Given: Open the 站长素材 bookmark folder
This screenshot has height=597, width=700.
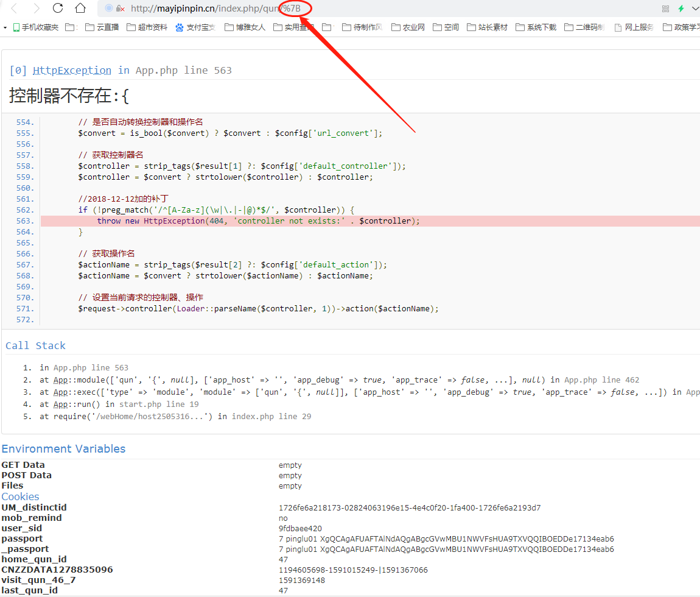Looking at the screenshot, I should [487, 27].
